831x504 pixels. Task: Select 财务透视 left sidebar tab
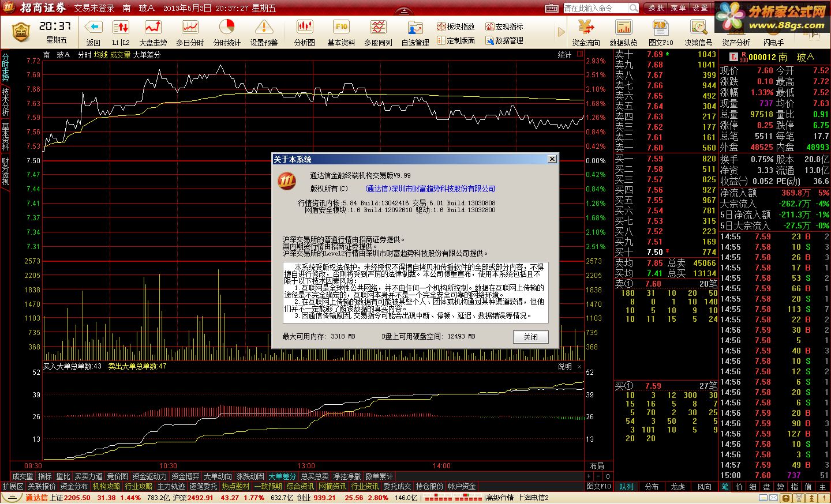[5, 171]
